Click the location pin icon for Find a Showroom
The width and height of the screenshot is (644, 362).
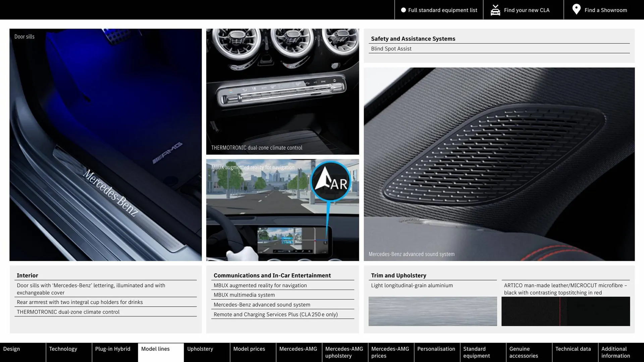[x=576, y=9]
